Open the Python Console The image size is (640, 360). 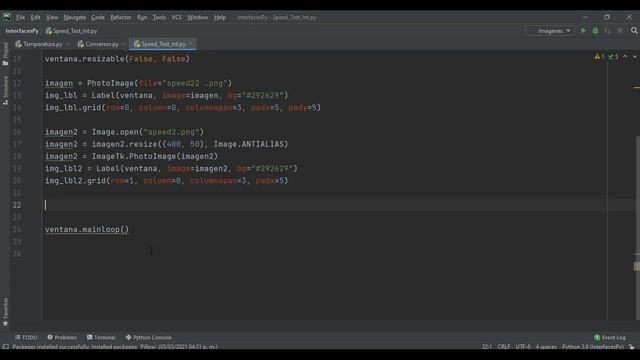tap(149, 338)
